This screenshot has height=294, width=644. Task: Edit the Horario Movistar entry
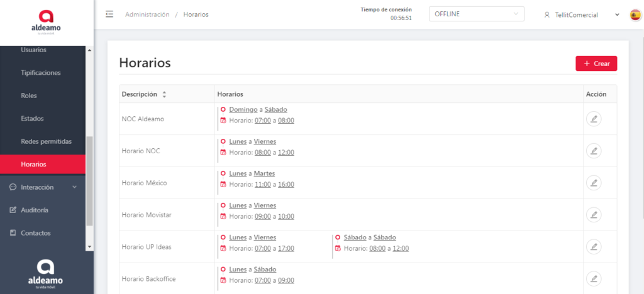[593, 215]
